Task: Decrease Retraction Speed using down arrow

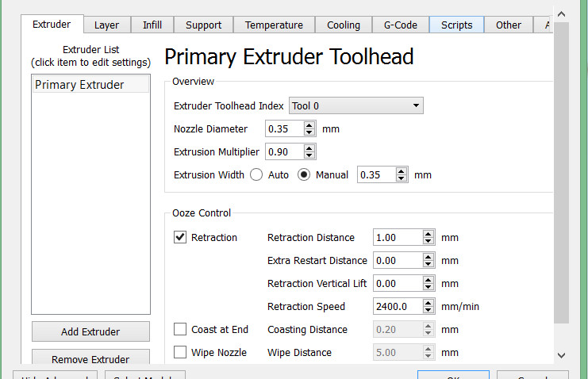Action: 429,310
